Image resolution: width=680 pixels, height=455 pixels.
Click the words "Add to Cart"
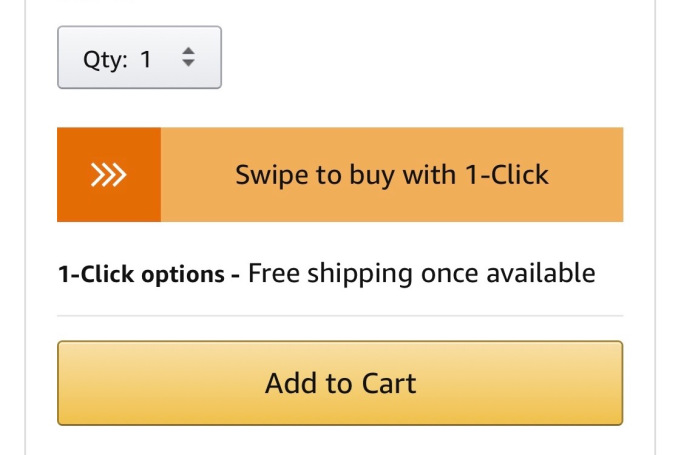(340, 383)
